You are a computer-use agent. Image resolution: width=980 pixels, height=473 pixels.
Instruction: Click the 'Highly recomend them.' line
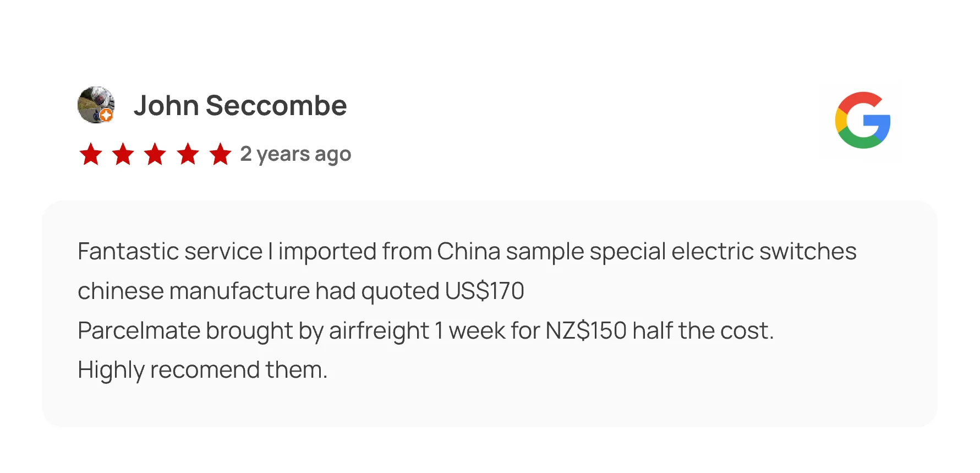(x=202, y=370)
